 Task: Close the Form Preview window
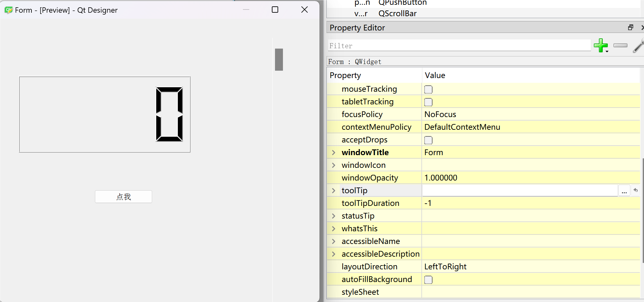[304, 10]
